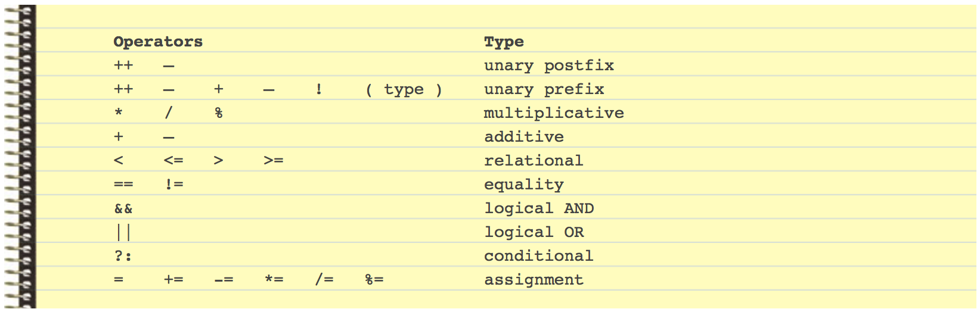Click the <= operator in relational row
This screenshot has height=312, width=980.
tap(173, 161)
